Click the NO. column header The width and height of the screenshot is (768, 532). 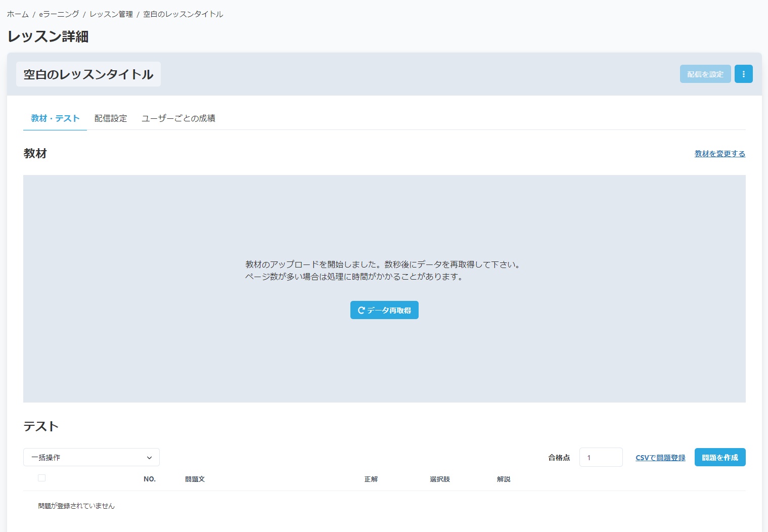[150, 479]
